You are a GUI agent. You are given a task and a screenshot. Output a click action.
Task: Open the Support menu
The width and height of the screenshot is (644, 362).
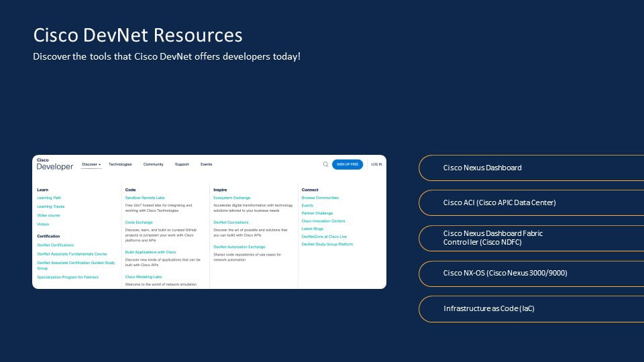coord(182,164)
